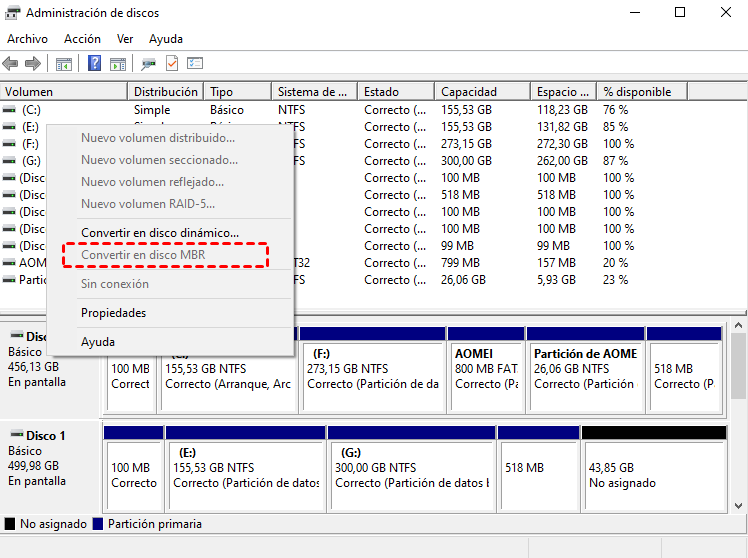Select 'Convertir en disco dinámico...' option
748x558 pixels.
click(160, 232)
